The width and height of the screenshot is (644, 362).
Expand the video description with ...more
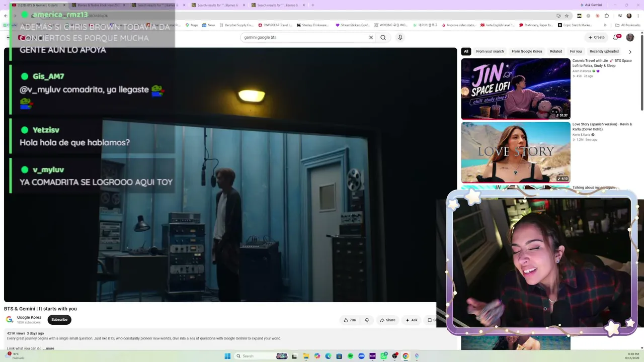pos(49,348)
